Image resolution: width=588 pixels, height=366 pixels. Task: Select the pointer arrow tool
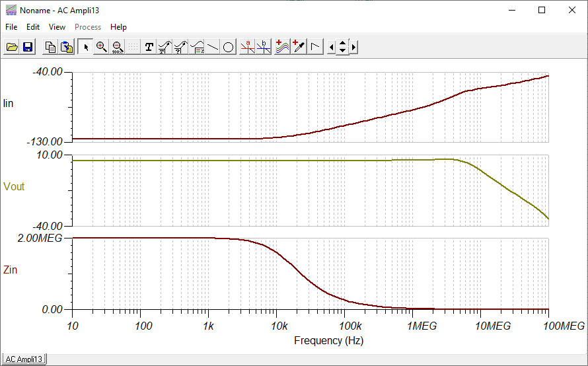(x=85, y=47)
